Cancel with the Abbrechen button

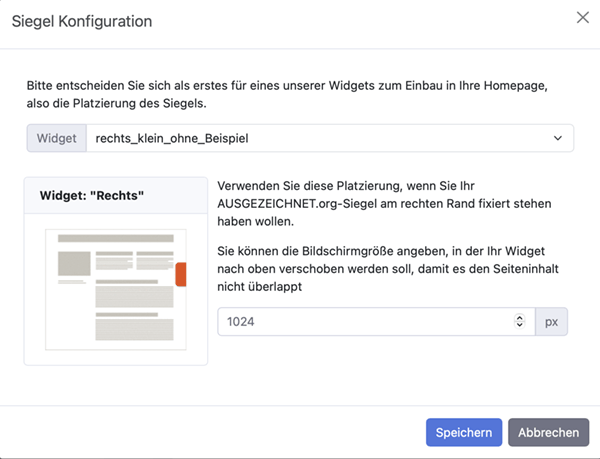point(548,432)
